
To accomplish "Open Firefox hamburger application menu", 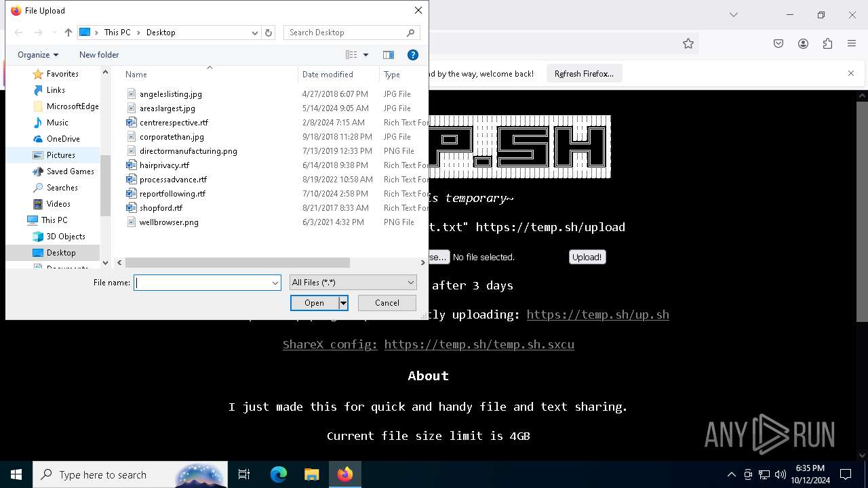I will (852, 43).
